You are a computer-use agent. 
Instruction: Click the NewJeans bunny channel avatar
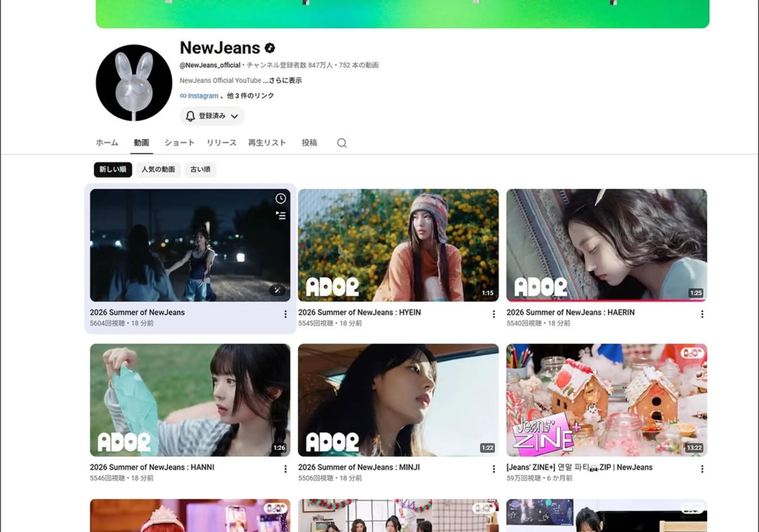tap(134, 83)
